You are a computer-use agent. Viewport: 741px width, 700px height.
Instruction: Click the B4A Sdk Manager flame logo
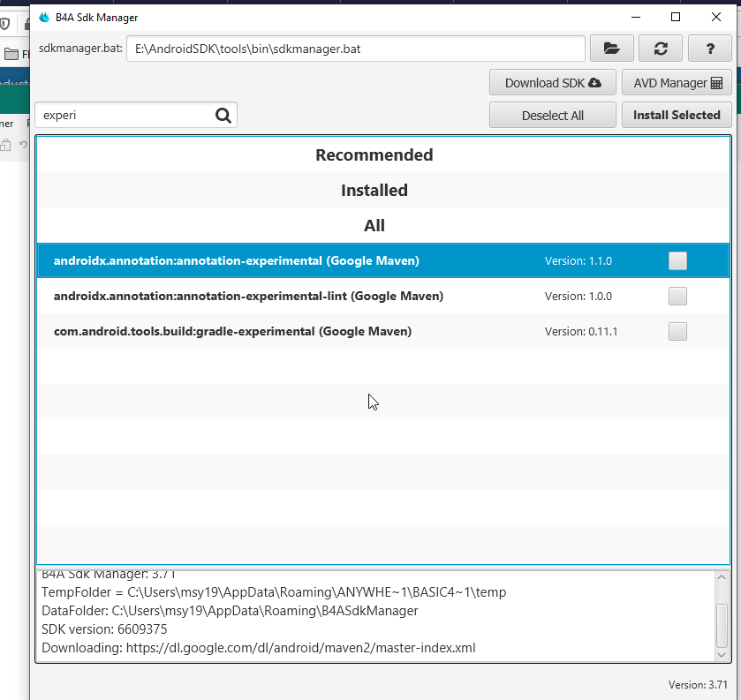tap(44, 18)
